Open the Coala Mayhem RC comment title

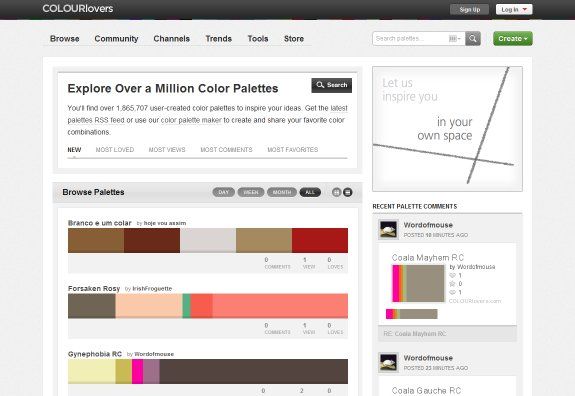click(428, 257)
